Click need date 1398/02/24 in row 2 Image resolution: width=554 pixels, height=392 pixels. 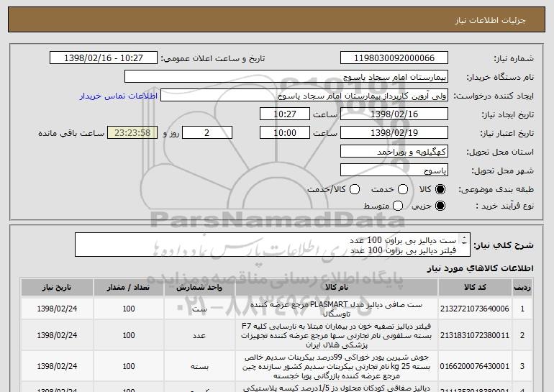pos(57,335)
